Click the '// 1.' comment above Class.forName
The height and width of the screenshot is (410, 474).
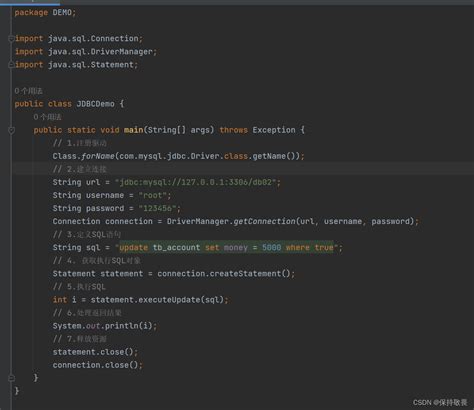coord(80,143)
